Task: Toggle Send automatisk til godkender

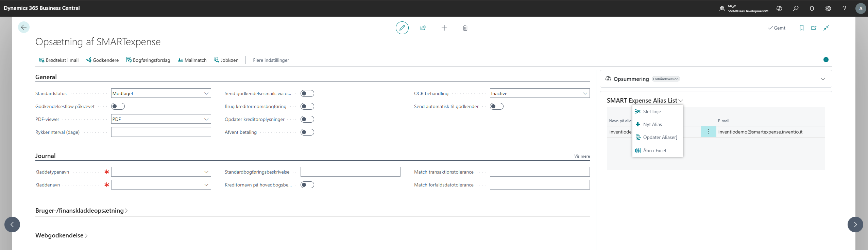Action: 496,106
